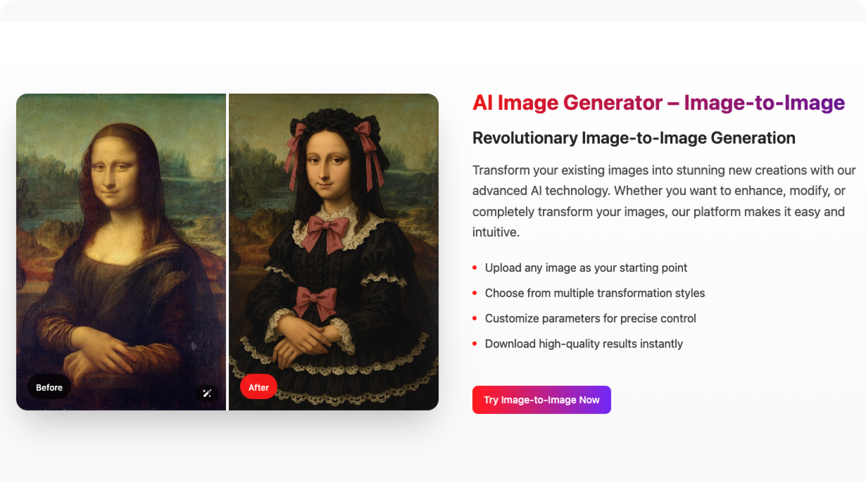The image size is (866, 504).
Task: Click the white before/after comparison divider
Action: click(227, 252)
